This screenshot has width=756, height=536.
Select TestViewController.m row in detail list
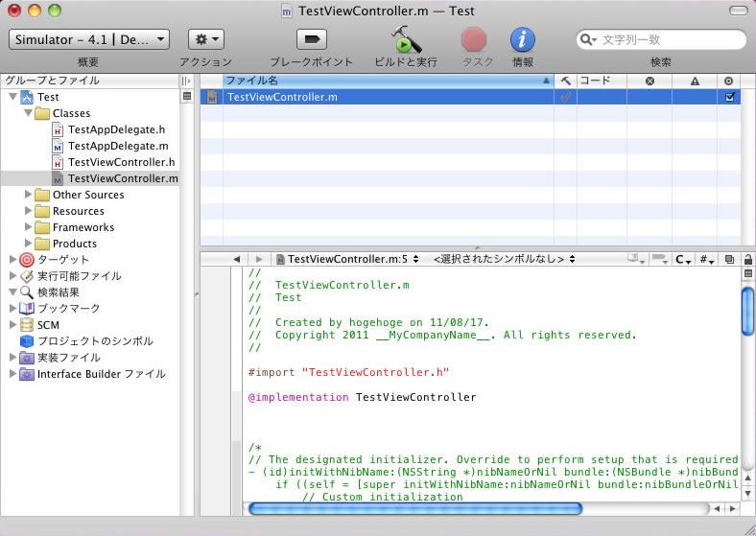pyautogui.click(x=470, y=97)
